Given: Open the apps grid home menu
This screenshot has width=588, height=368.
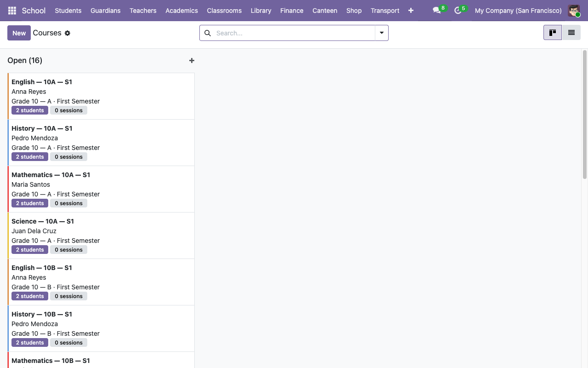Looking at the screenshot, I should tap(12, 11).
